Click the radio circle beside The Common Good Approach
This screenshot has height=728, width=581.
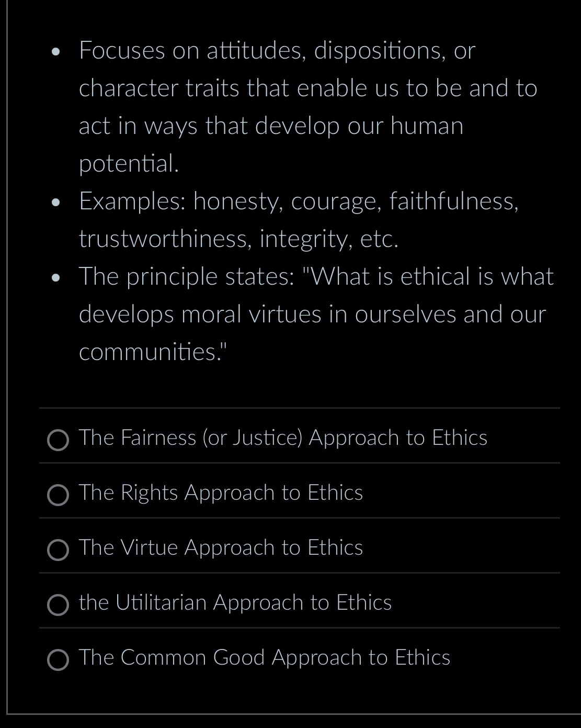click(59, 660)
